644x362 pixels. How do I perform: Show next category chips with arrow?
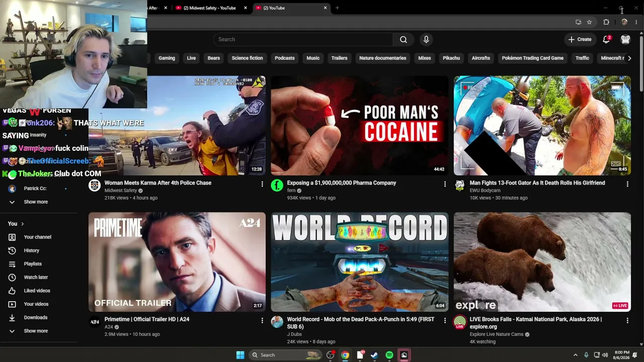click(x=629, y=58)
